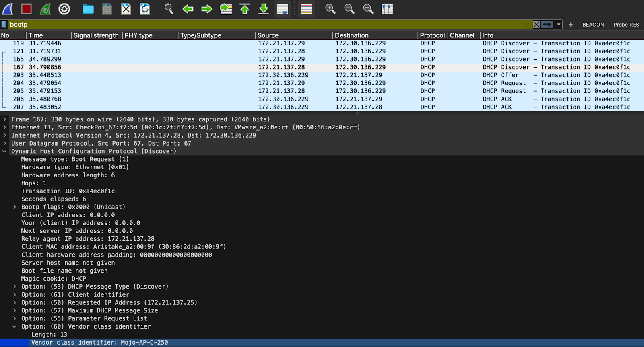644x347 pixels.
Task: Select packet 206 DHCP ACK row
Action: (322, 99)
